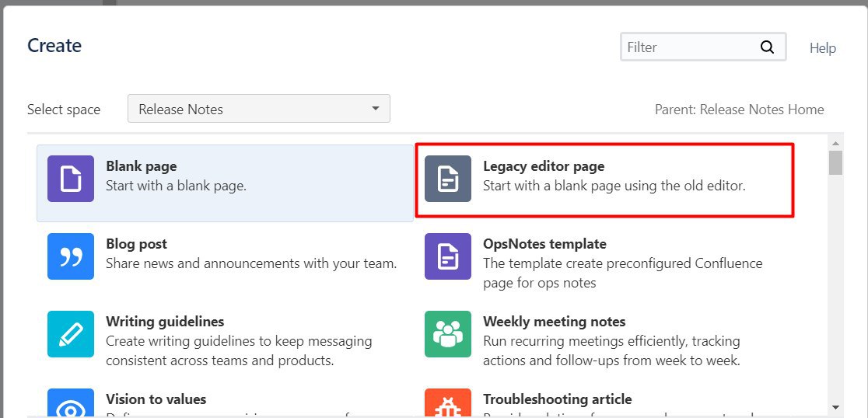868x418 pixels.
Task: Open the Help link
Action: (822, 48)
